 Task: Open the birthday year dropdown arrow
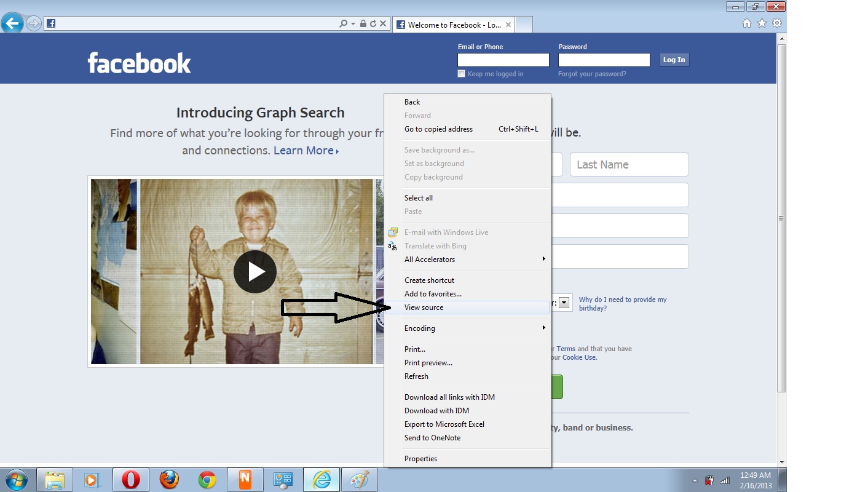[563, 303]
